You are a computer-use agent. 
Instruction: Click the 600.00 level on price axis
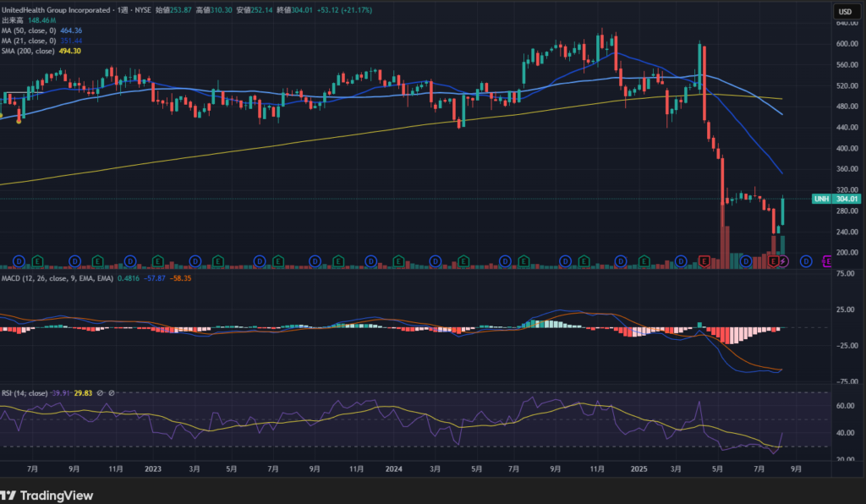(847, 44)
